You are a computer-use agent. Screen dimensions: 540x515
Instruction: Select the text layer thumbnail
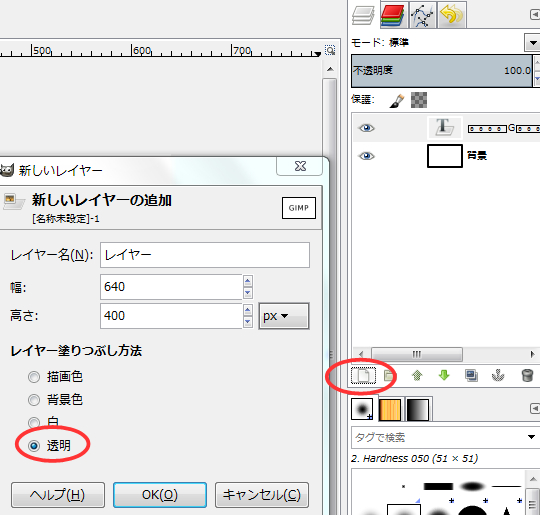445,127
